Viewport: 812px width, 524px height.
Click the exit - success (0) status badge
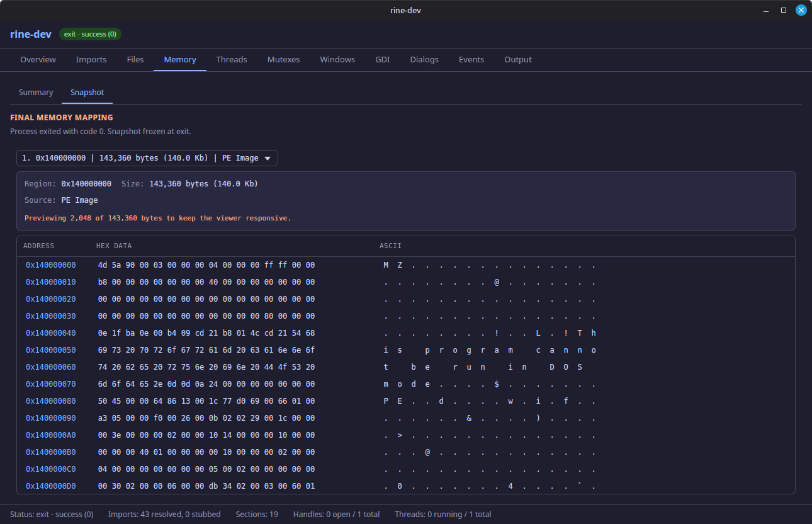[89, 34]
